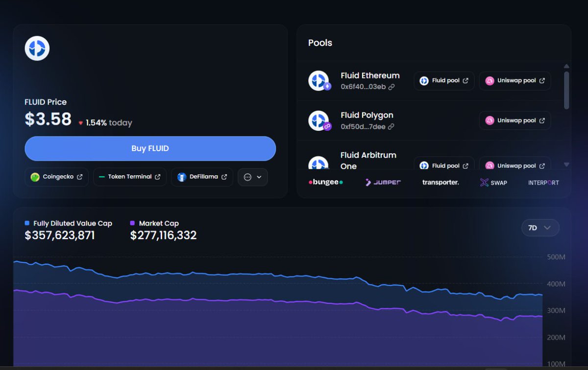588x370 pixels.
Task: Click the 0x6f40...03eb address
Action: (363, 87)
